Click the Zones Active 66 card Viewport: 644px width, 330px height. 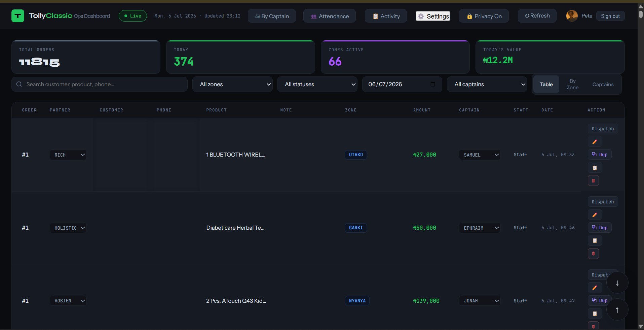395,57
